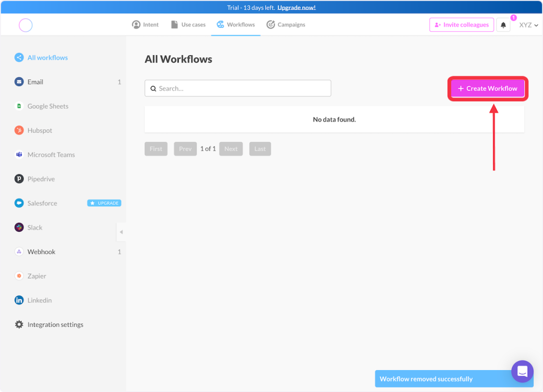Select the Linkedin sidebar icon
The image size is (543, 392).
(x=19, y=300)
